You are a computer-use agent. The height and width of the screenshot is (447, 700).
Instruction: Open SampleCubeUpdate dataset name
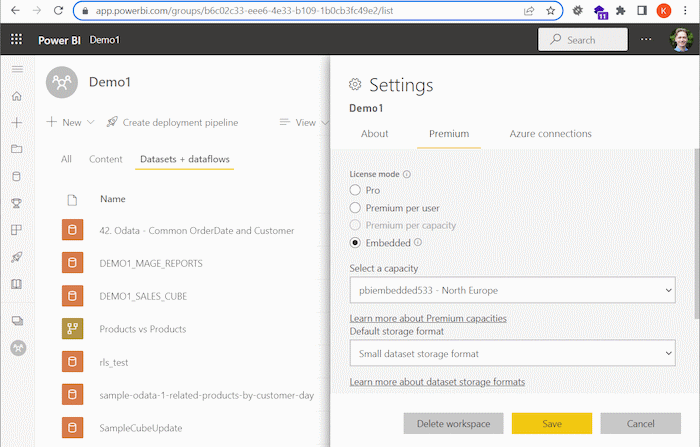tap(141, 428)
